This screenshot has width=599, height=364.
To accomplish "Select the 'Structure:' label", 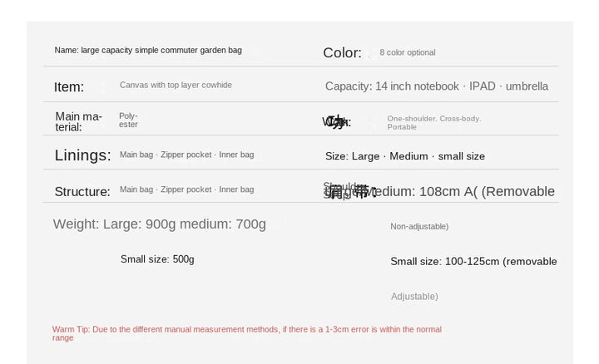I will coord(82,191).
